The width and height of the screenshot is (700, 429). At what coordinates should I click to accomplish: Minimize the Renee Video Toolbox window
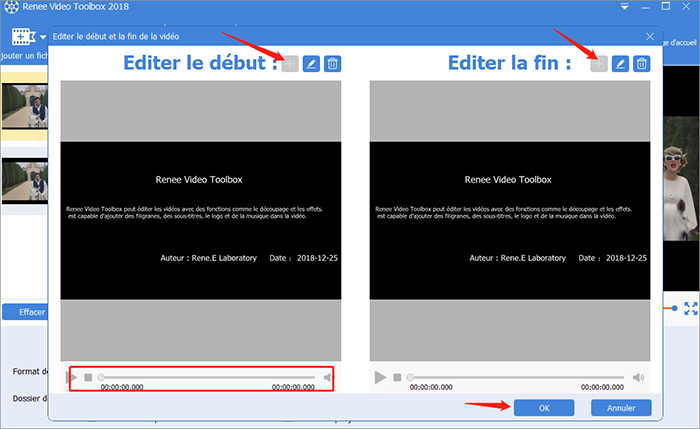point(645,7)
